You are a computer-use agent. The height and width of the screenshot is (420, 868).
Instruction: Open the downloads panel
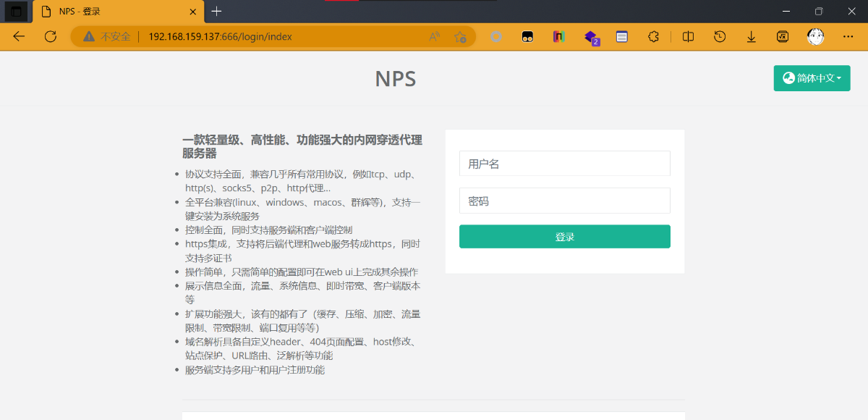click(752, 37)
